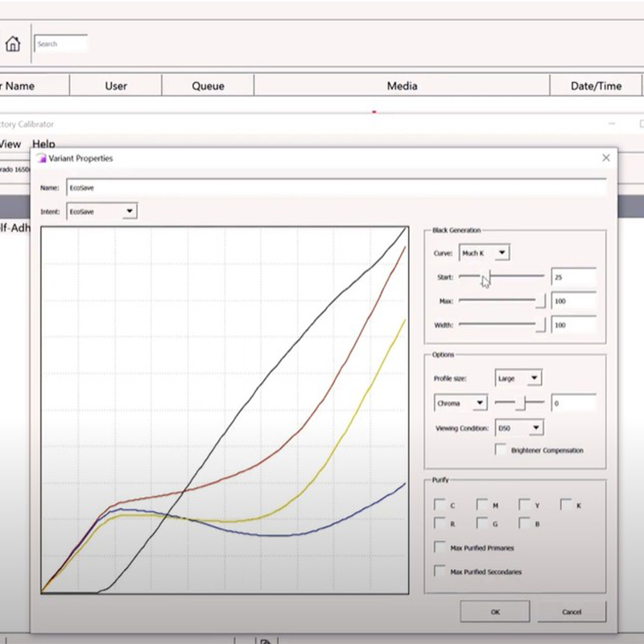Click the Max slider handle
The width and height of the screenshot is (644, 644).
541,300
